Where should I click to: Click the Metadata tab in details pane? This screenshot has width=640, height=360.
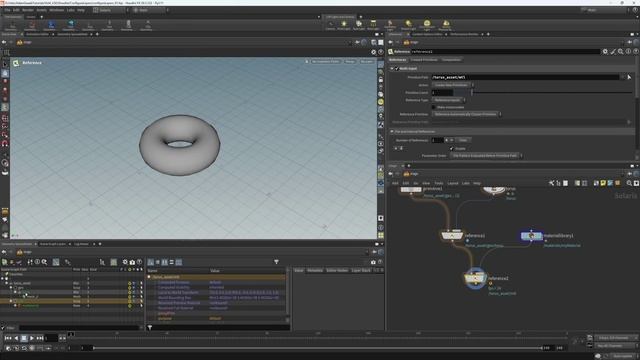315,270
